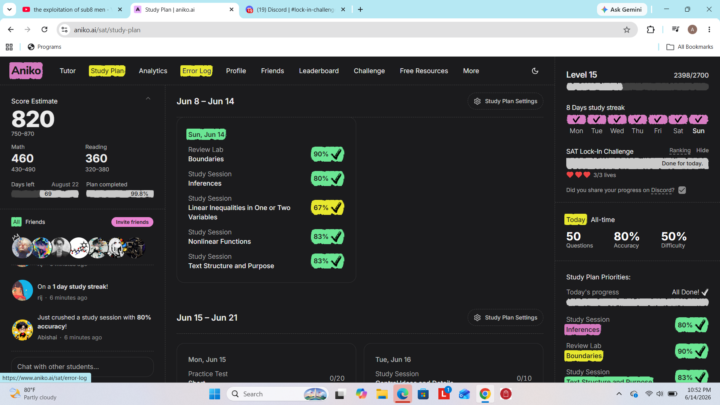720x405 pixels.
Task: Open media control icon in Chrome toolbar
Action: coord(675,30)
